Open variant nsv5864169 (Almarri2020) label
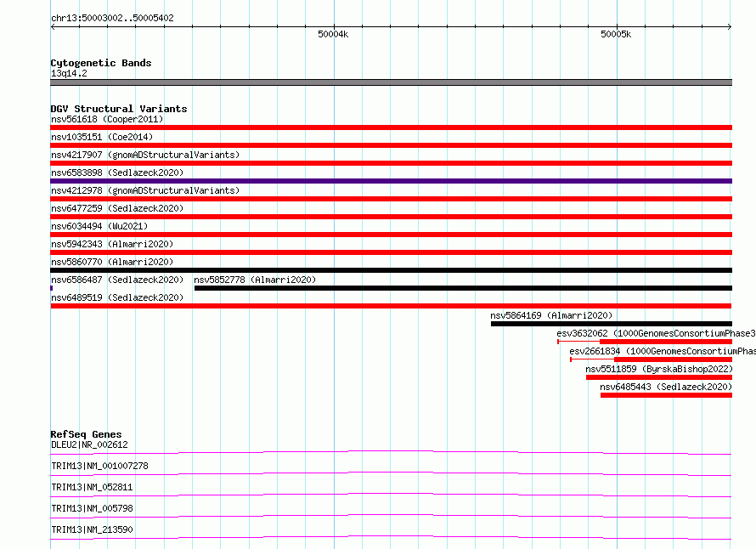 (551, 315)
